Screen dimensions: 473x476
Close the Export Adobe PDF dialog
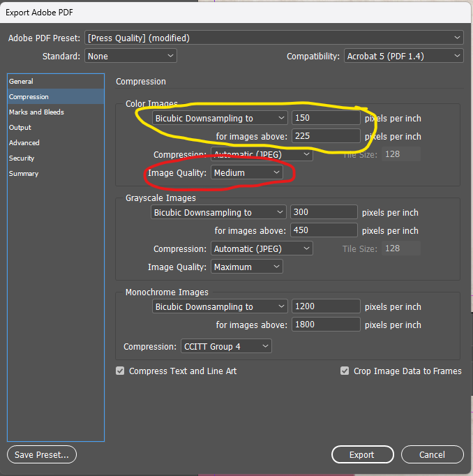(432, 455)
